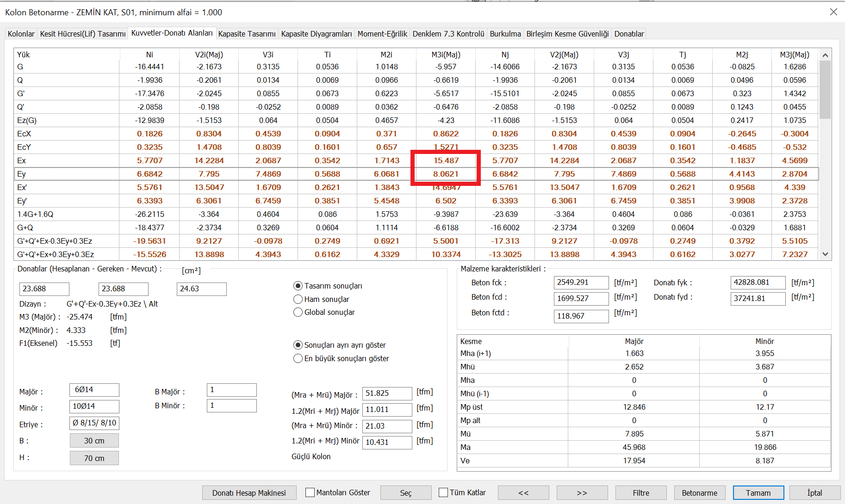Click the Donatı fyk field 42828.081
The image size is (845, 504).
pyautogui.click(x=758, y=283)
